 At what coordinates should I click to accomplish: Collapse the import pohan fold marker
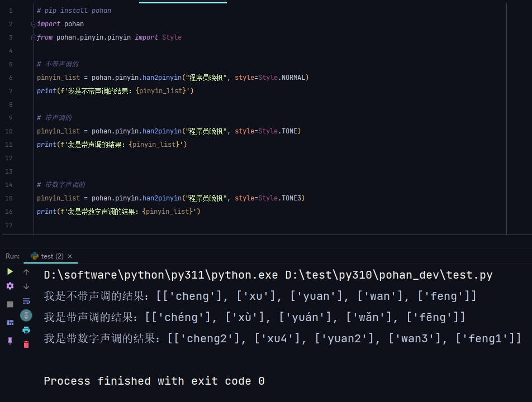tap(34, 24)
